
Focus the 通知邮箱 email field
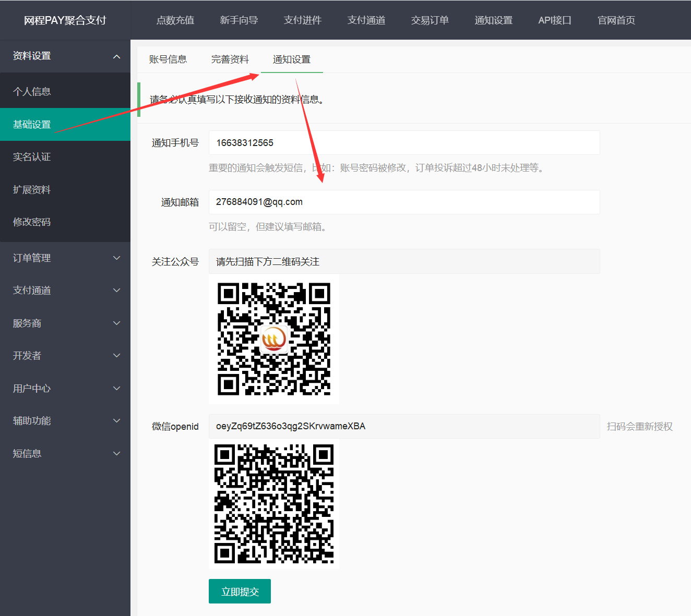404,202
